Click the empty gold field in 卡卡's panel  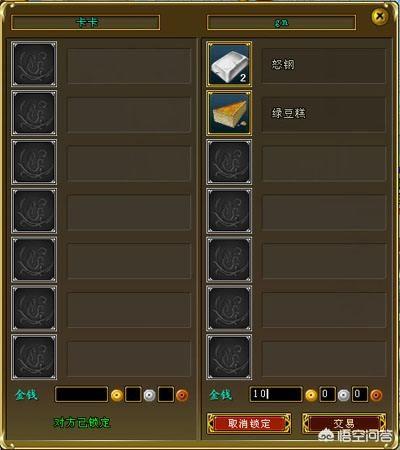(x=82, y=395)
